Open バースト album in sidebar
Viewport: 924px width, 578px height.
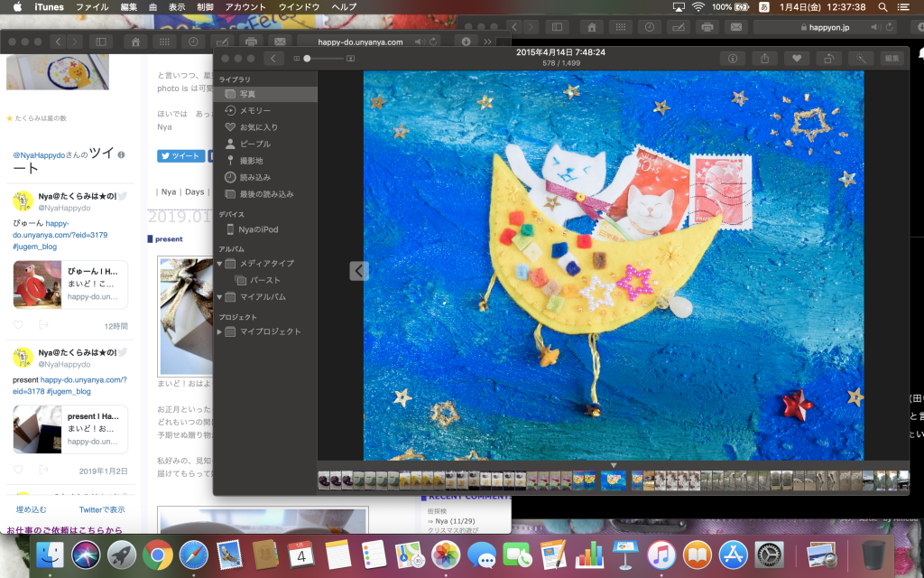265,280
